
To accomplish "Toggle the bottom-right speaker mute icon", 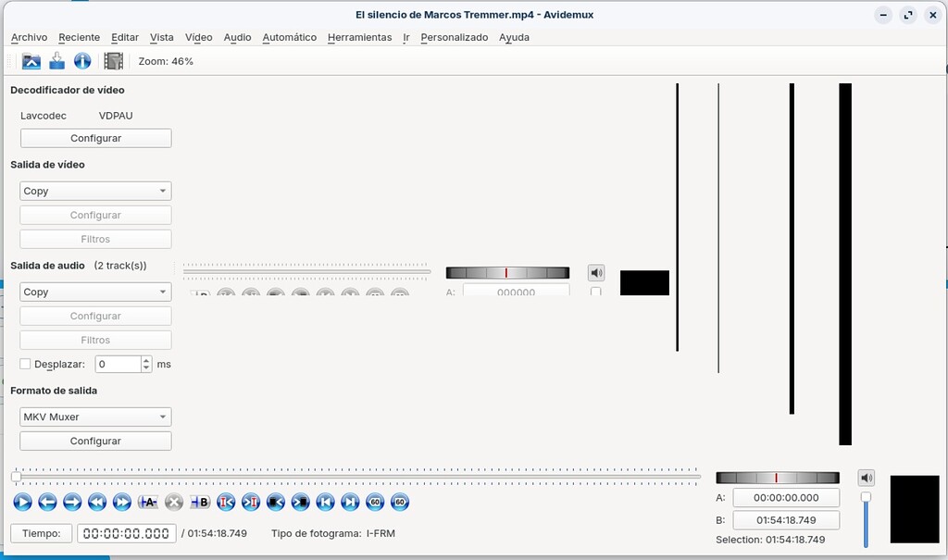I will [x=866, y=477].
